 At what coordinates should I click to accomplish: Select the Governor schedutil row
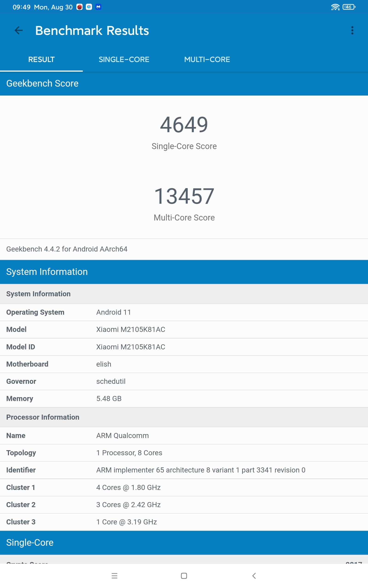click(x=184, y=382)
